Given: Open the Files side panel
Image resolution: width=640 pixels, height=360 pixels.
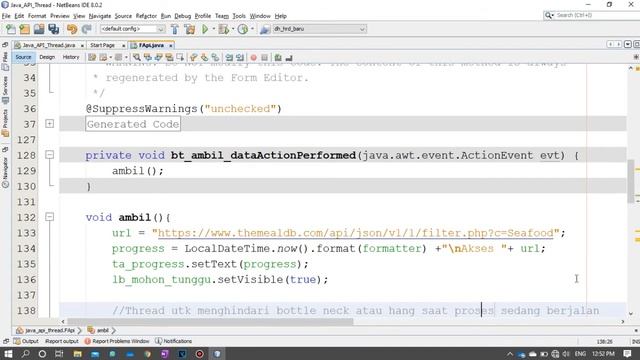Looking at the screenshot, I should point(5,60).
